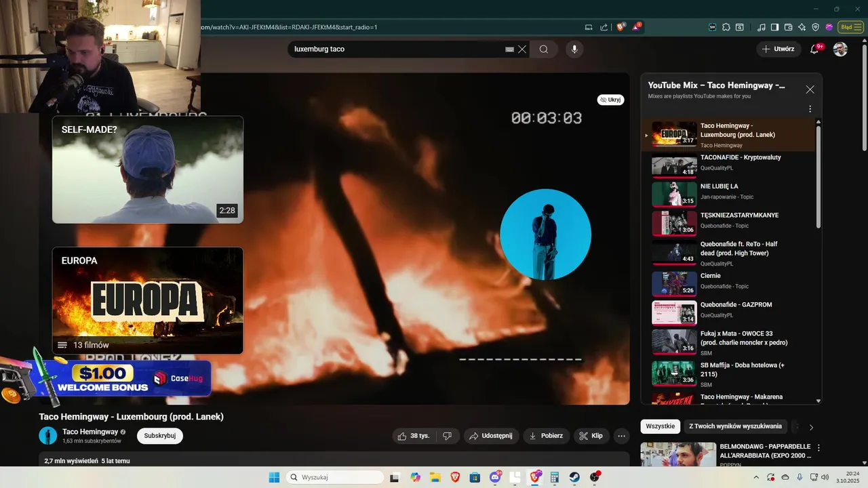Open browser extensions puzzle icon
868x488 pixels.
tap(726, 27)
